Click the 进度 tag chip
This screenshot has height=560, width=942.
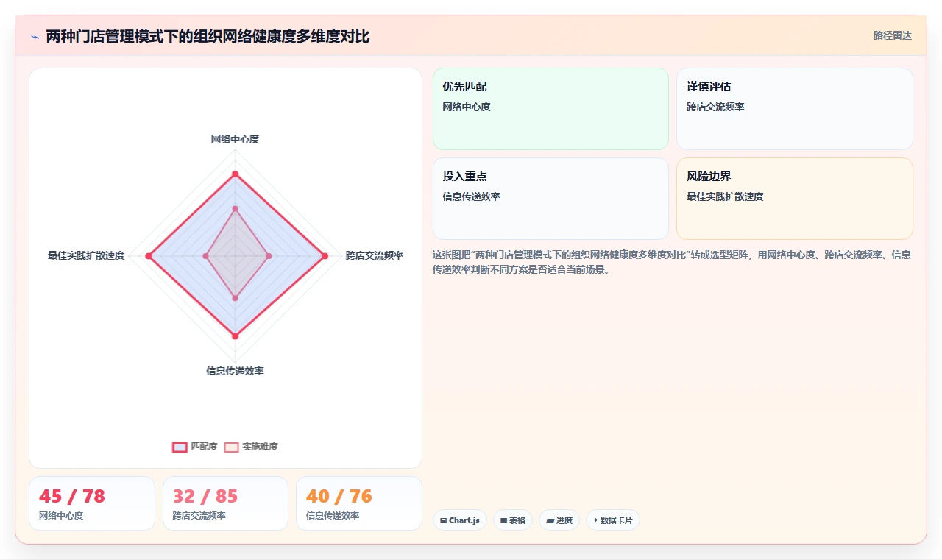[x=559, y=520]
